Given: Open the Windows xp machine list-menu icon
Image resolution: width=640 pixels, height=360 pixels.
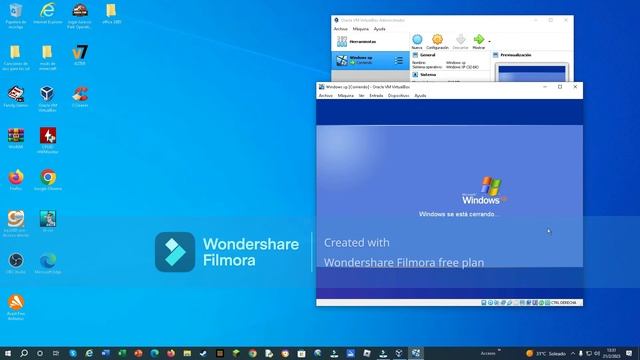Looking at the screenshot, I should (x=399, y=61).
